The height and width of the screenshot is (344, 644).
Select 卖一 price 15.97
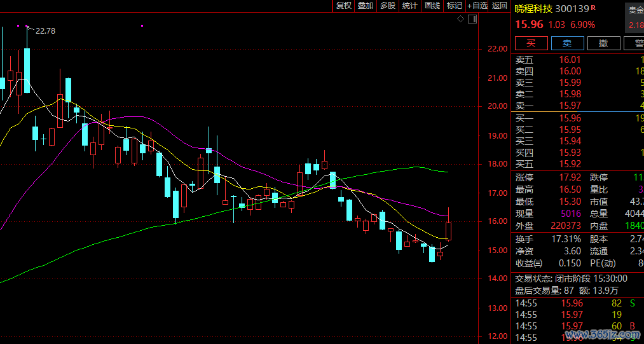point(570,106)
